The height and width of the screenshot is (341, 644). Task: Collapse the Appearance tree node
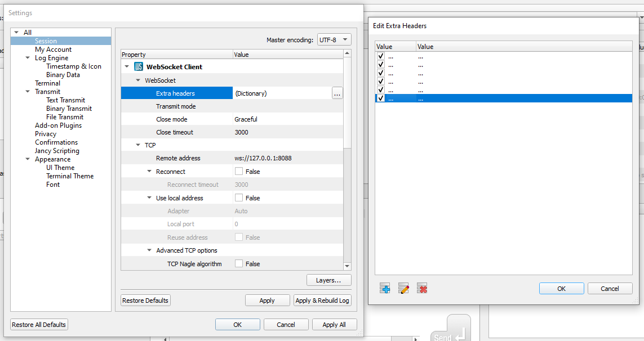pos(28,159)
